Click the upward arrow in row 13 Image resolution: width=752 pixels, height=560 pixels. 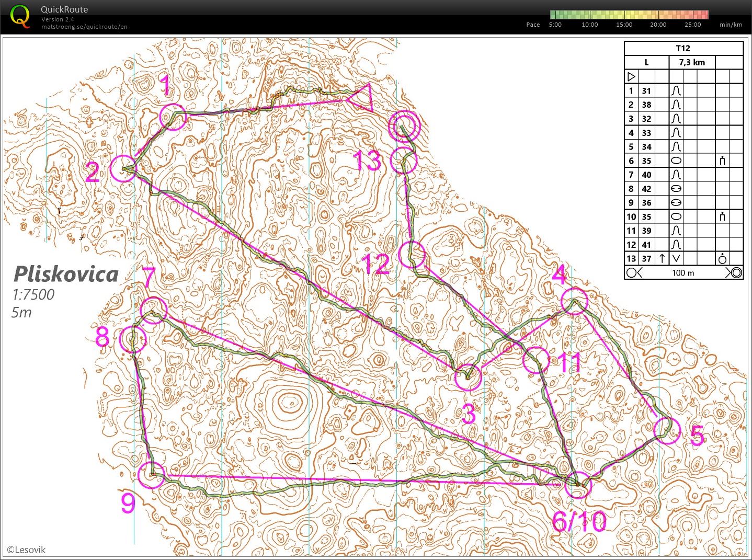pyautogui.click(x=662, y=258)
